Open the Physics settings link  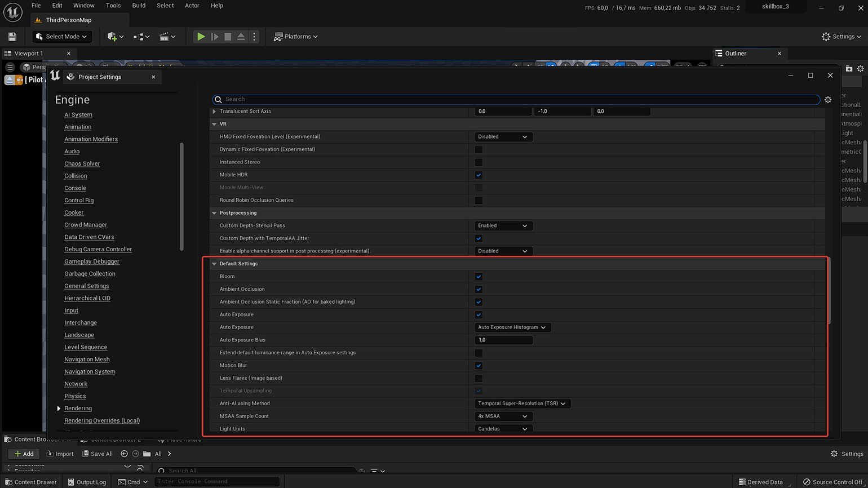[x=75, y=396]
